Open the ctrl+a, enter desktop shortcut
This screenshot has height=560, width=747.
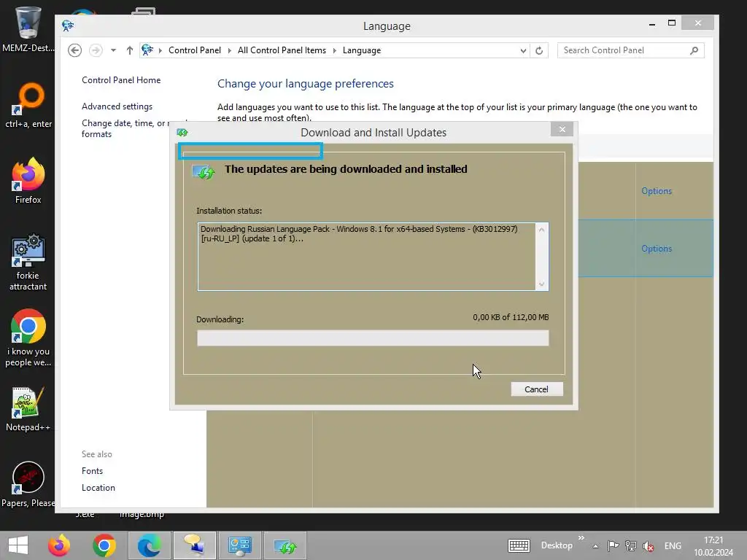[28, 106]
